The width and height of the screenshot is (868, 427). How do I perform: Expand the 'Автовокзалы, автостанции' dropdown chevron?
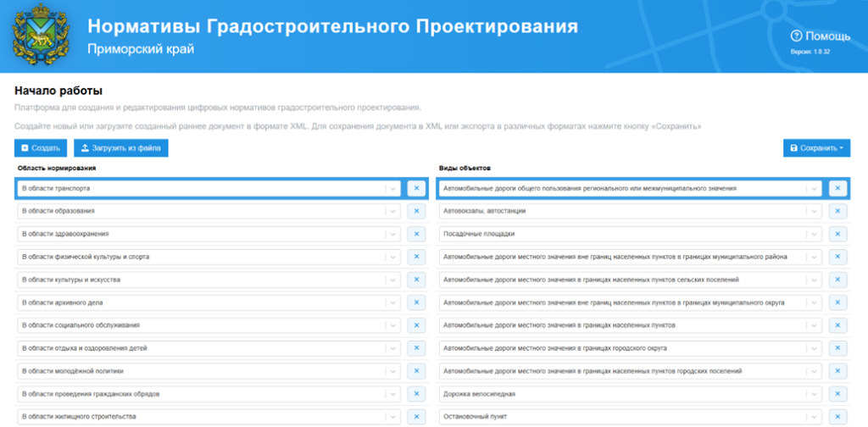pyautogui.click(x=814, y=211)
